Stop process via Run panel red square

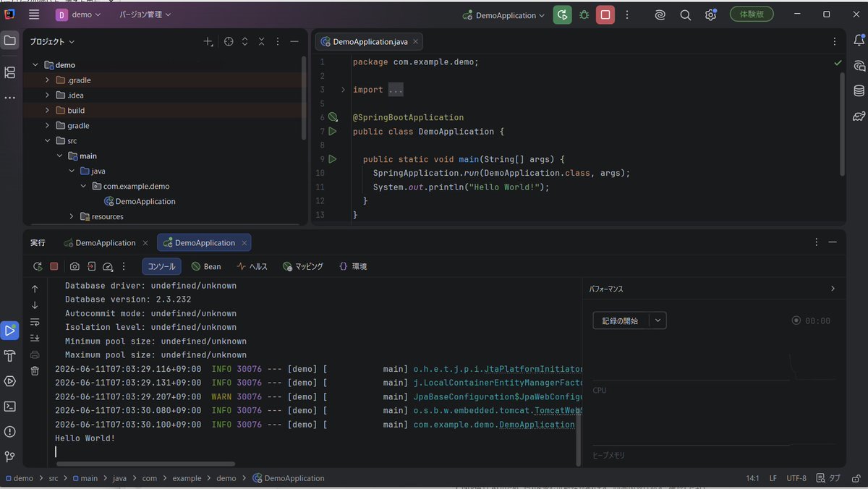(x=54, y=266)
